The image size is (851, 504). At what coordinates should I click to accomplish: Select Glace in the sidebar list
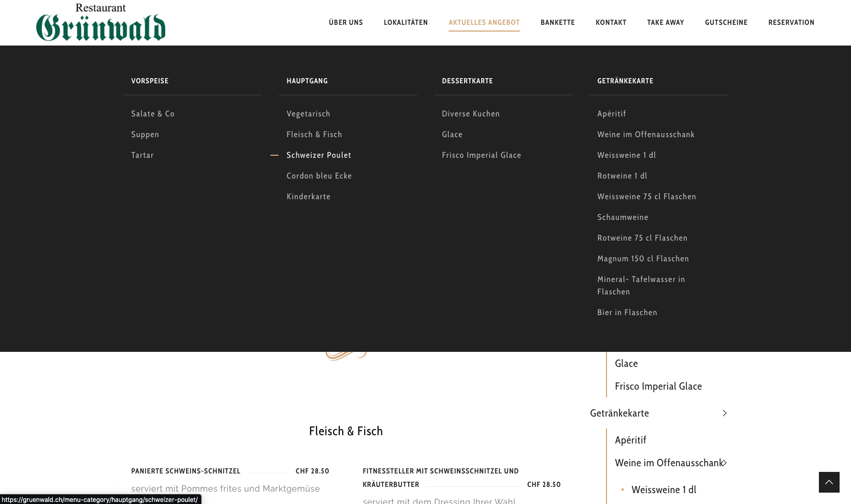pyautogui.click(x=626, y=363)
